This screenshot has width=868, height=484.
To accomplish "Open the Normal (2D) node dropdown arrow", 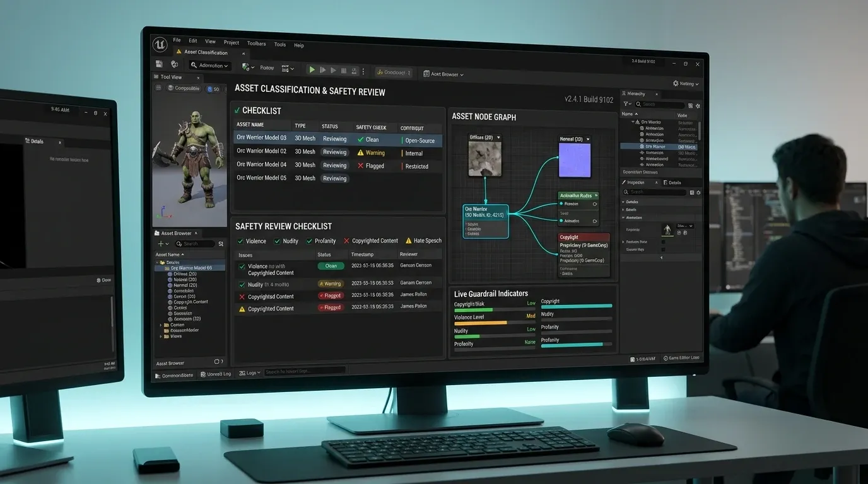I will [588, 139].
